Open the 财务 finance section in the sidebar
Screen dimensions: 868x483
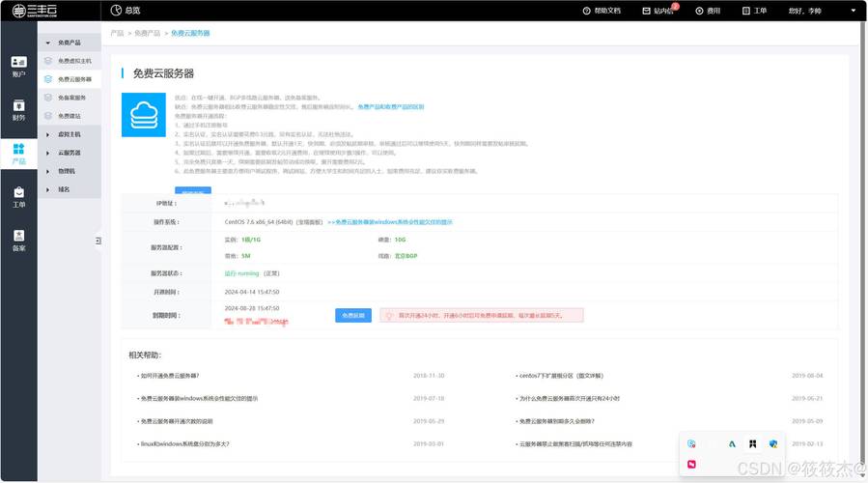[18, 110]
